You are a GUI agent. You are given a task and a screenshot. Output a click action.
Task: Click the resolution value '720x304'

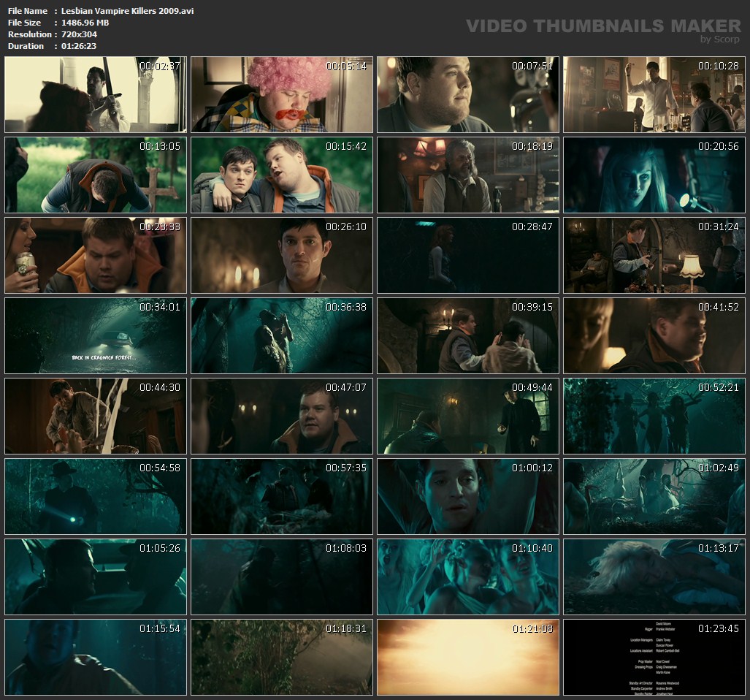(79, 34)
